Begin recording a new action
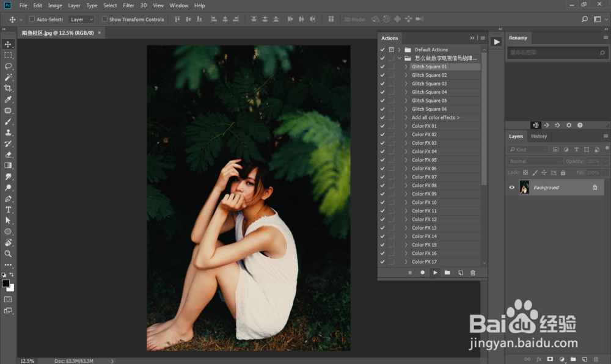Screen dimensions: 611x364 422,272
